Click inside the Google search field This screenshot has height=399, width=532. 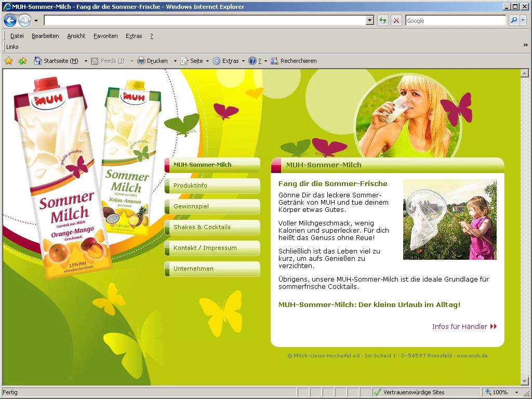(x=455, y=20)
